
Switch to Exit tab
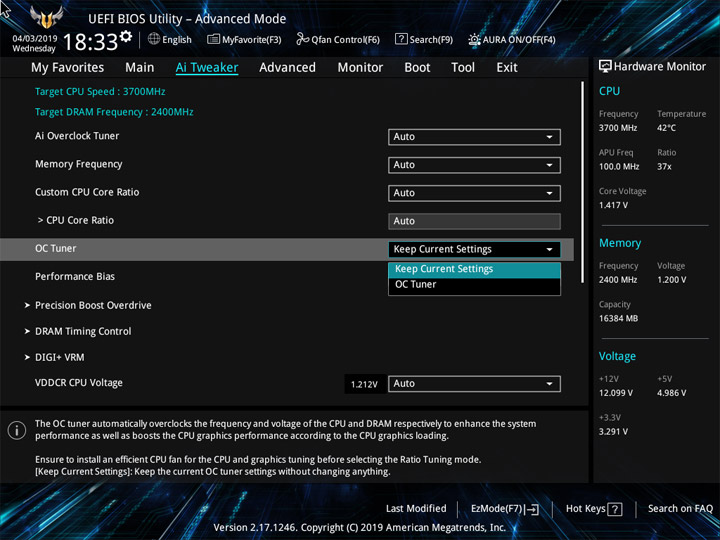pos(507,68)
